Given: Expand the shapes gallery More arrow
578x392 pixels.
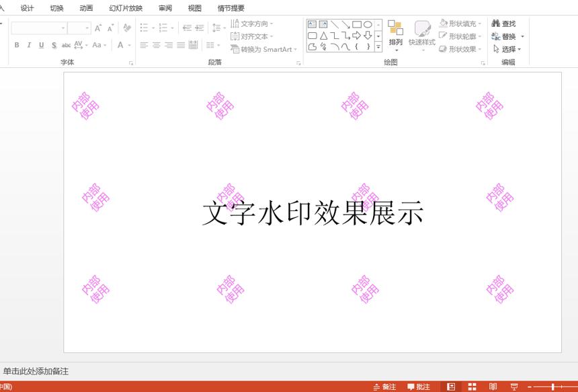Looking at the screenshot, I should [378, 47].
